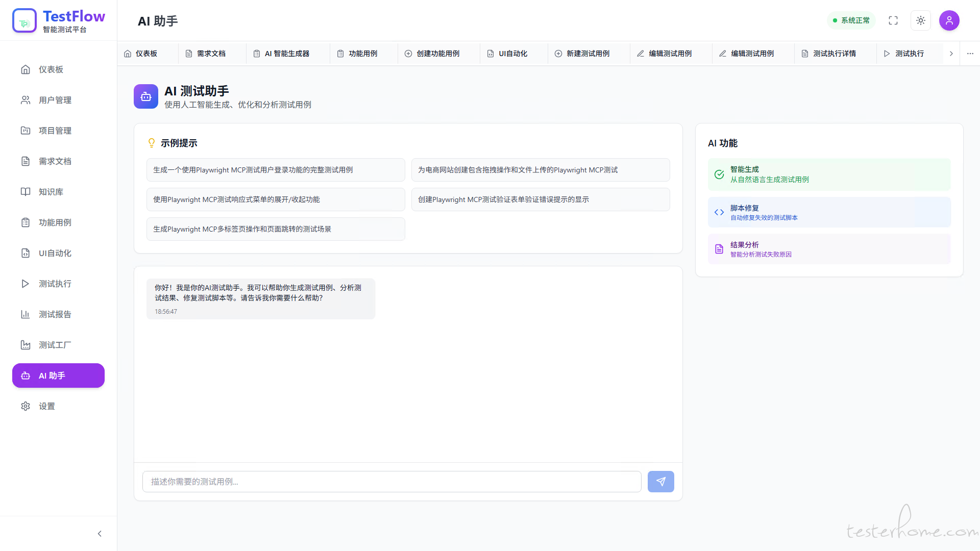980x551 pixels.
Task: Toggle fullscreen mode icon in header
Action: coord(893,20)
